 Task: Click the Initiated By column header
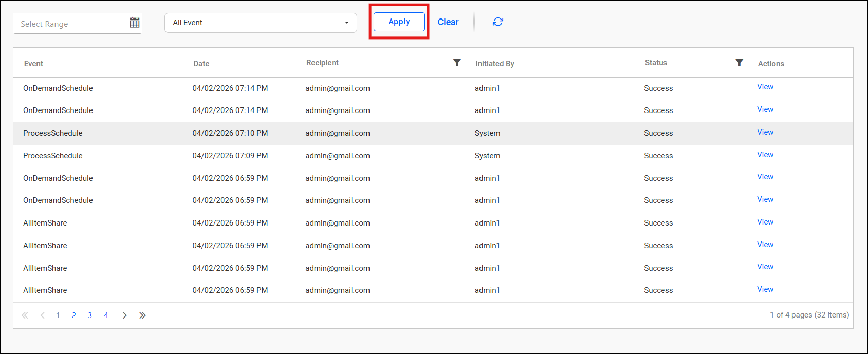click(495, 64)
